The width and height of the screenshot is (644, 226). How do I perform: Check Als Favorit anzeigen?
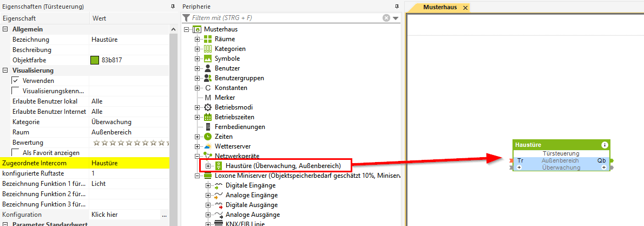(x=16, y=153)
